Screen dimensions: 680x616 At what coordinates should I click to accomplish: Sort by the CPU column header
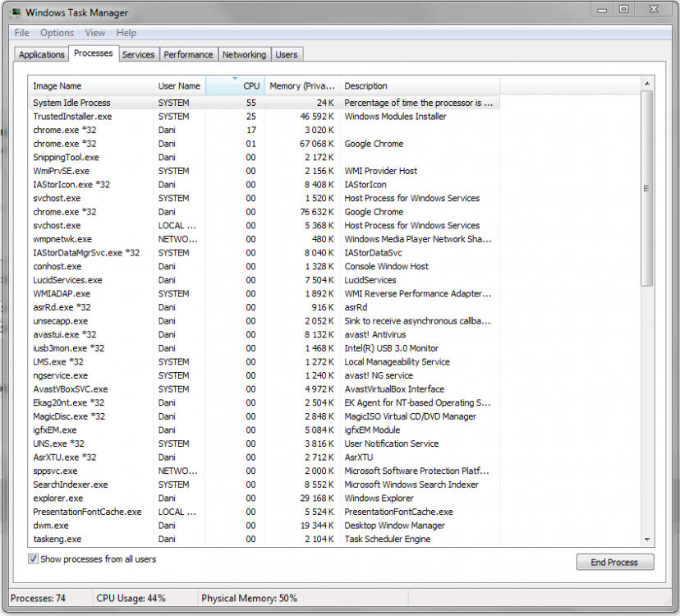pos(235,86)
